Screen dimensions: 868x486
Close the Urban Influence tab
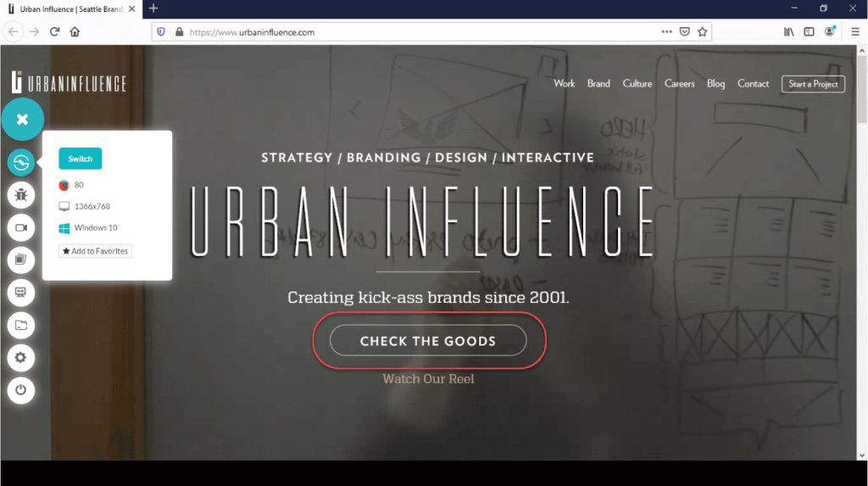tap(131, 8)
